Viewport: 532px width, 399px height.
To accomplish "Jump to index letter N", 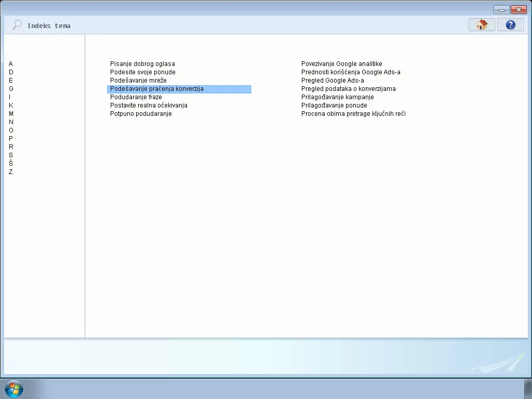I will (x=11, y=122).
